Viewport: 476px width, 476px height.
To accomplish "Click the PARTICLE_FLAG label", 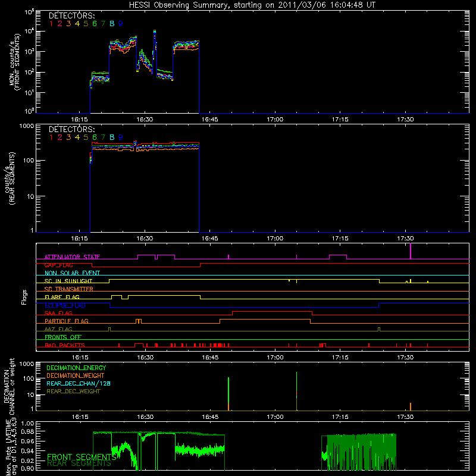I will point(67,321).
